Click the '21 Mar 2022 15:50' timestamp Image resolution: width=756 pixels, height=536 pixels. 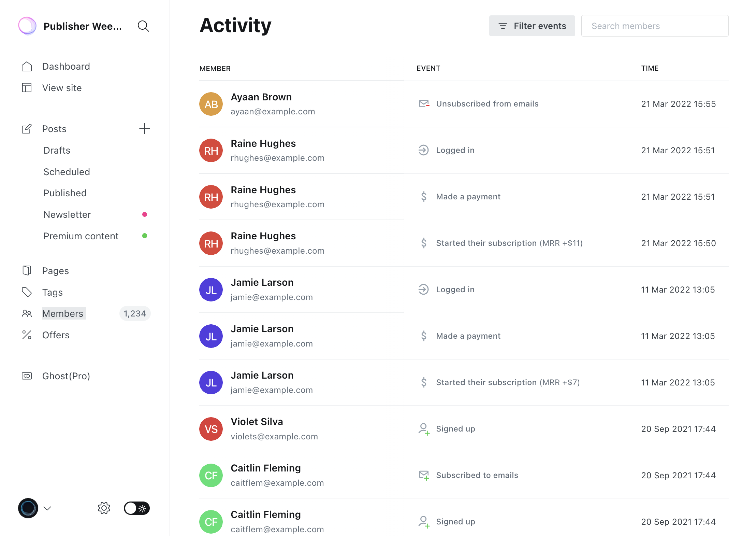[x=679, y=243]
